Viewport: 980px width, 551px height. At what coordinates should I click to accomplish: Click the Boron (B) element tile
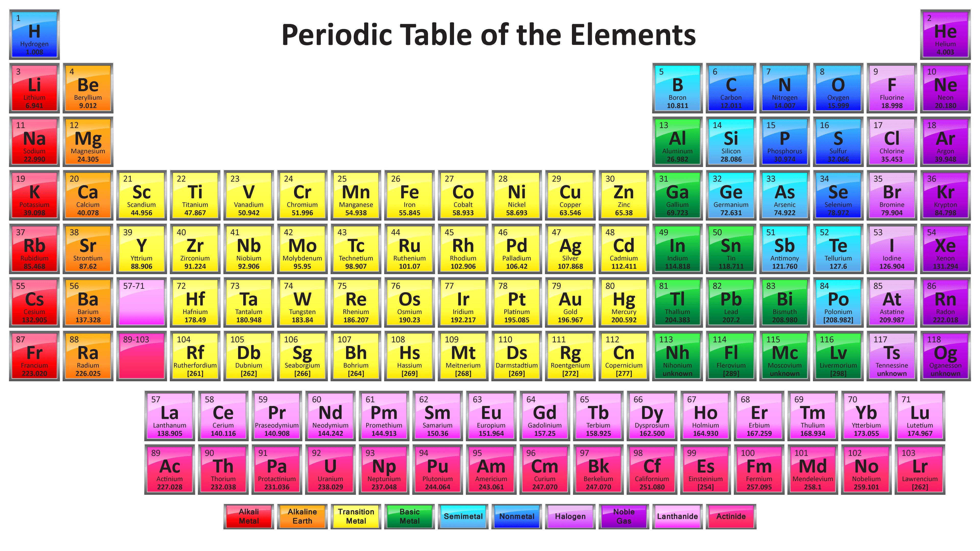tap(677, 88)
